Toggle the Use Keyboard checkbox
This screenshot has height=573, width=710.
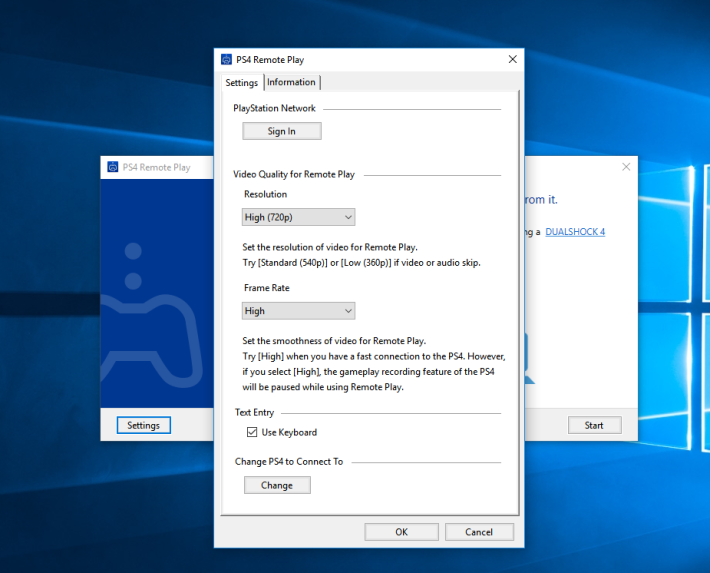click(x=252, y=432)
